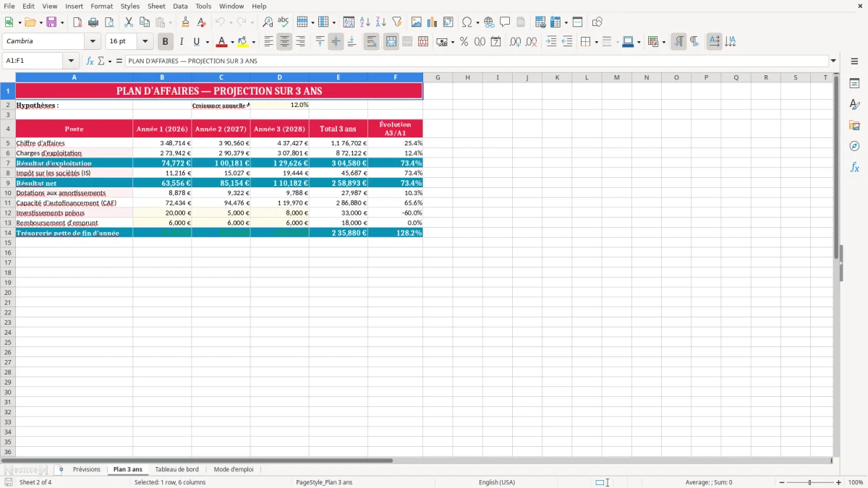868x488 pixels.
Task: Expand the formula bar
Action: tap(833, 61)
